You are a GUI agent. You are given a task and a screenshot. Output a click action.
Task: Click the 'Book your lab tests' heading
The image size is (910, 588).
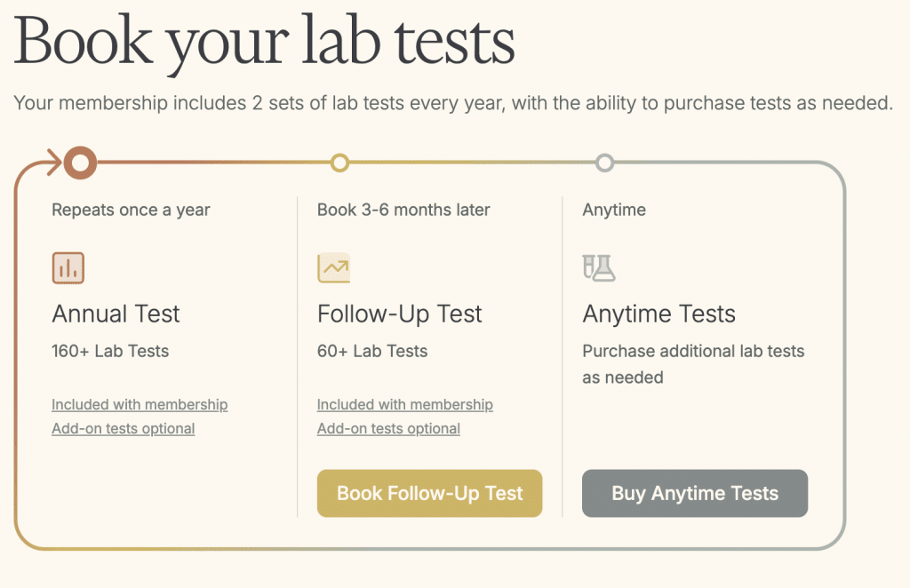(264, 41)
